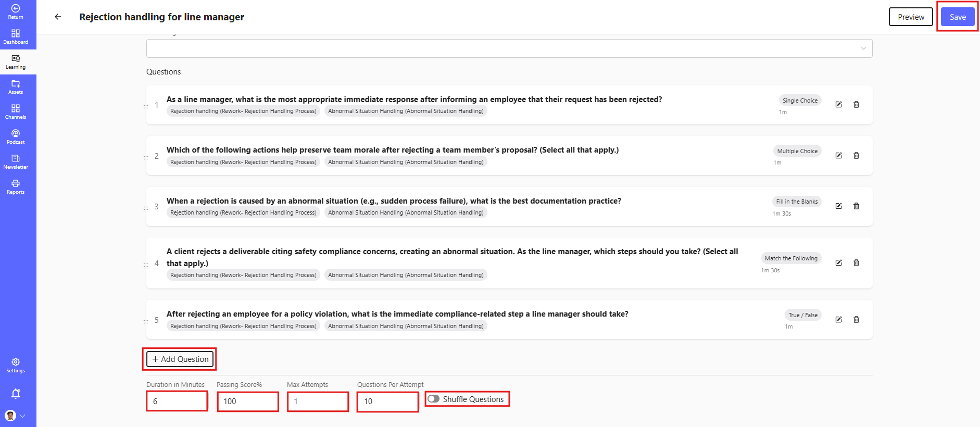Image resolution: width=980 pixels, height=427 pixels.
Task: Expand the dropdown above Questions
Action: 509,48
